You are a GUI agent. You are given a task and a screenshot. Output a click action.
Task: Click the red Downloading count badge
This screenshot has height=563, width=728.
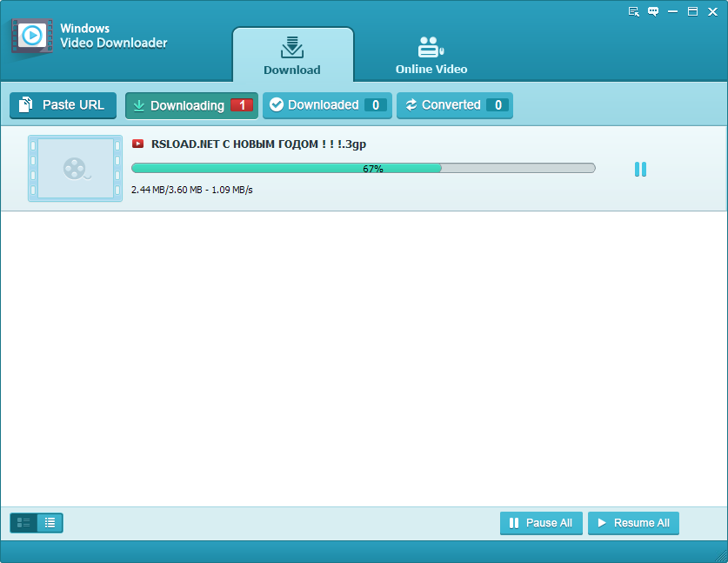tap(242, 105)
